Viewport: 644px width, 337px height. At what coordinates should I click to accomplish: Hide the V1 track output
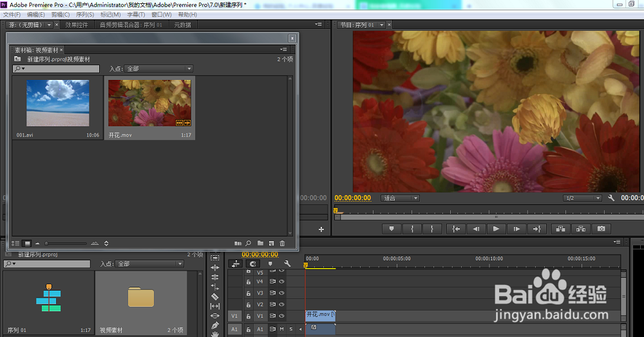point(282,316)
